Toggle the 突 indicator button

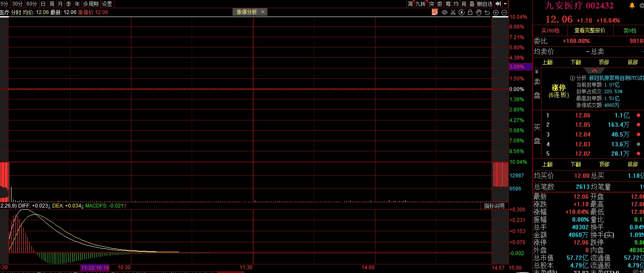tap(431, 4)
